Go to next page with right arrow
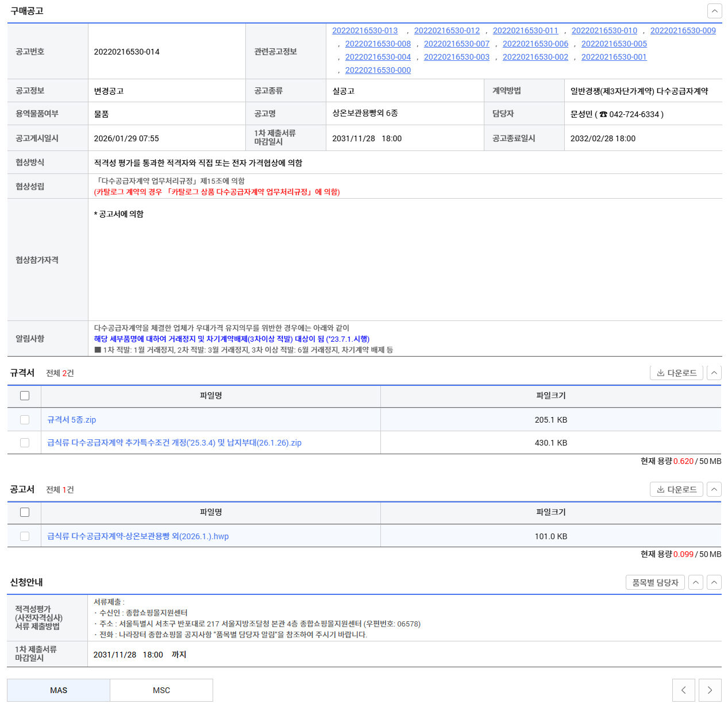728x704 pixels. (710, 690)
